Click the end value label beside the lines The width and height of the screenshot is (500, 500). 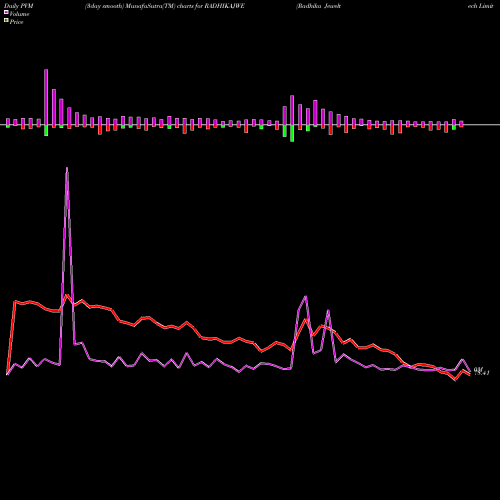[482, 371]
